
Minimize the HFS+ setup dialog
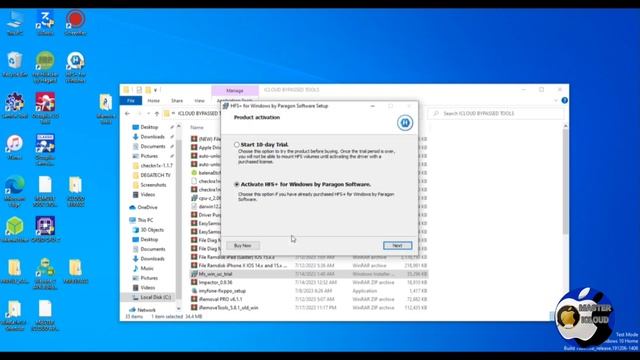372,106
